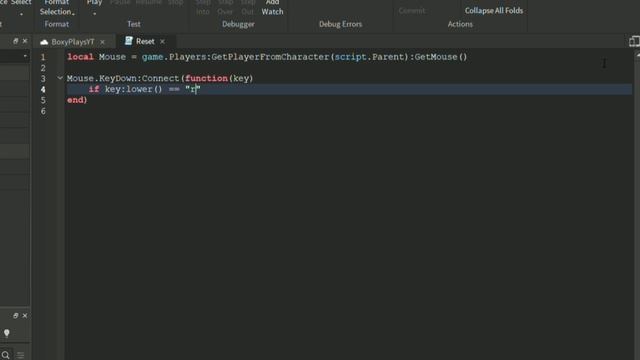Click the 'function' keyword on line 3
The height and width of the screenshot is (360, 640).
pyautogui.click(x=206, y=78)
